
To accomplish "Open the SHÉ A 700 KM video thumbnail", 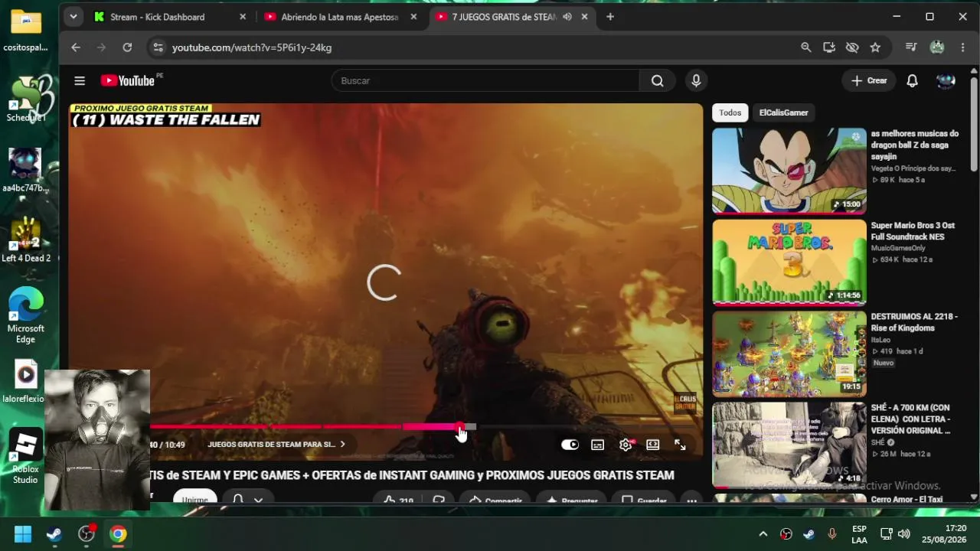I will [x=789, y=445].
